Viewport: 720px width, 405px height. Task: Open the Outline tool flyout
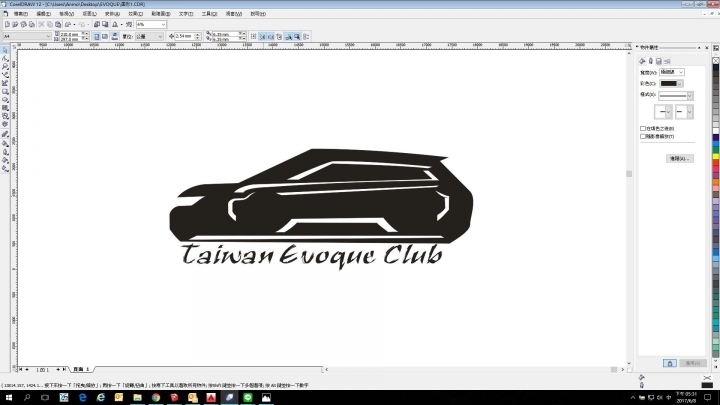coord(5,152)
